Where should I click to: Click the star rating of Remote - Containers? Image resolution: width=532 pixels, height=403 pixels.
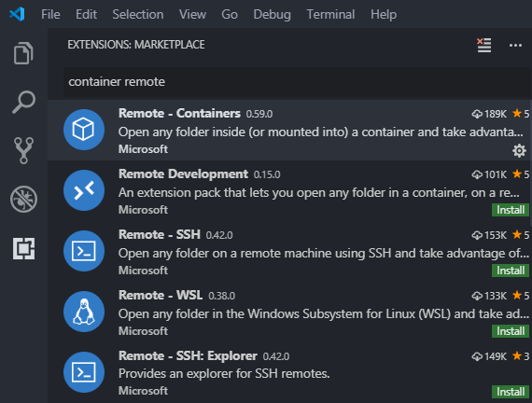(x=521, y=114)
